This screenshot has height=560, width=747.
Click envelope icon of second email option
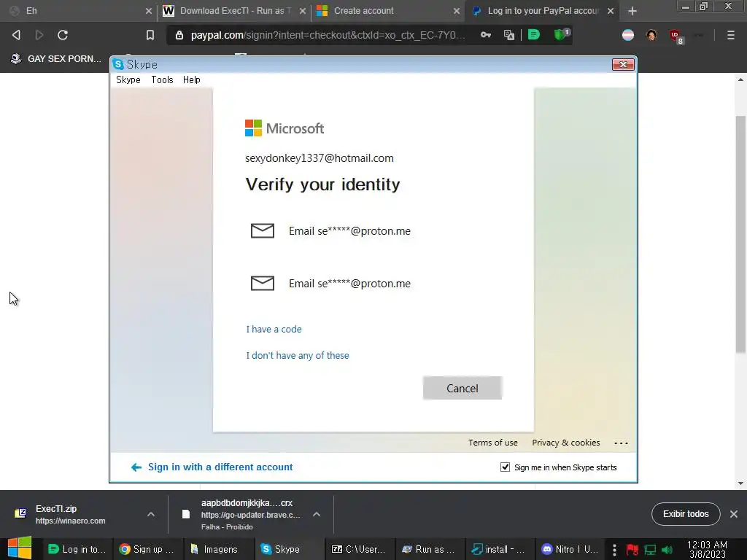click(263, 284)
